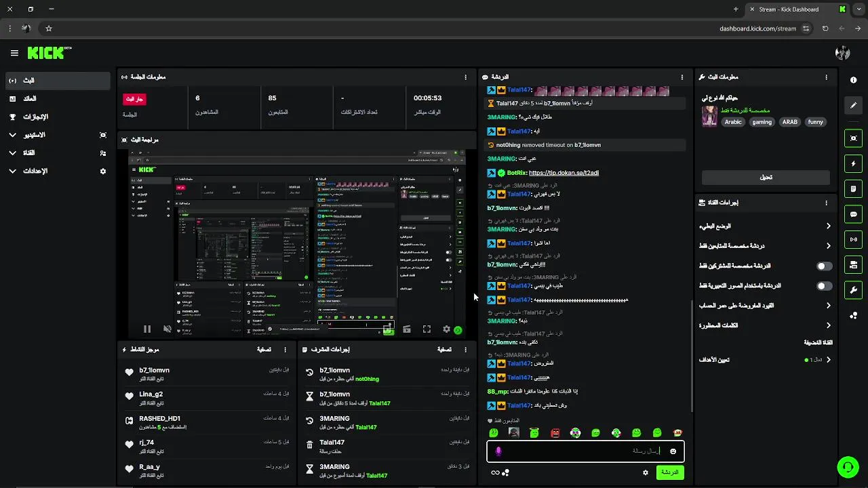
Task: Click the تعديل edit button in stream info
Action: point(766,178)
